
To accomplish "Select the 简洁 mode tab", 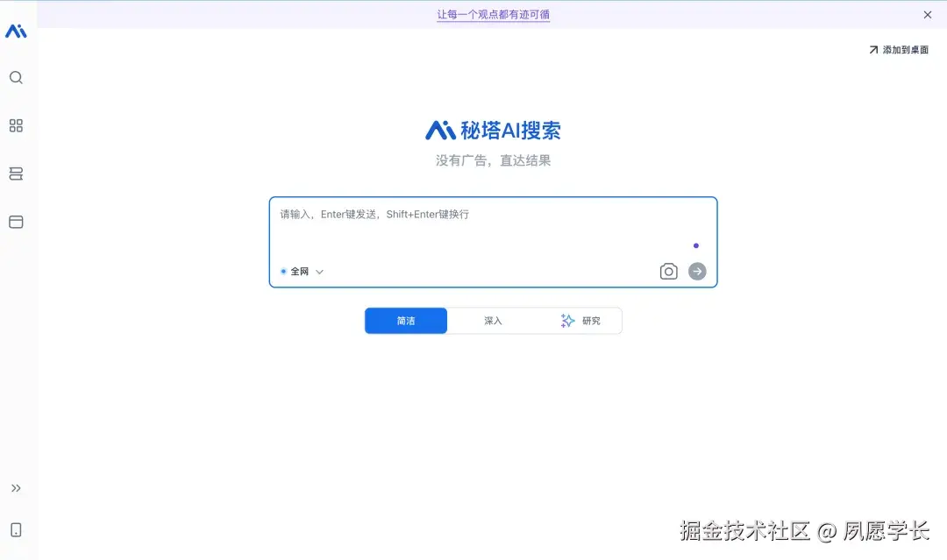I will (x=405, y=320).
